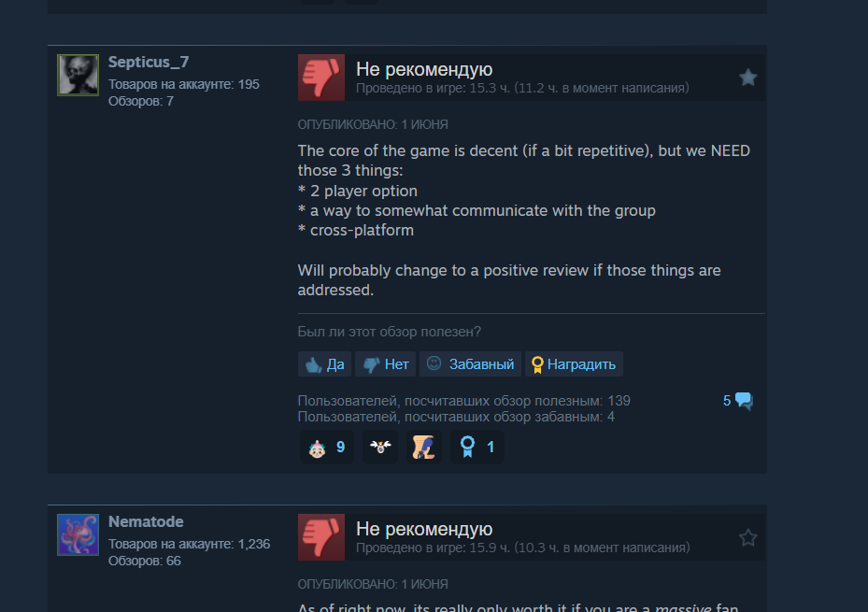
Task: Open Nematode's Не рекомендую review title
Action: point(424,529)
